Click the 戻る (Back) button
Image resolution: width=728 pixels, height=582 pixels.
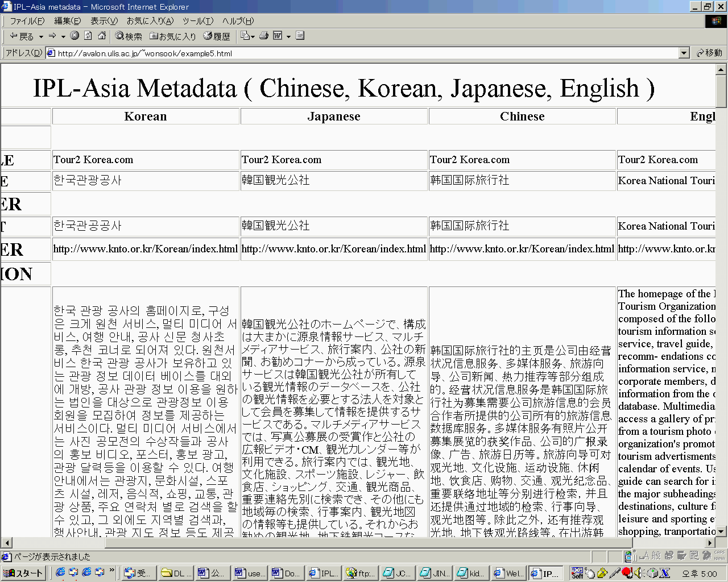pyautogui.click(x=22, y=36)
